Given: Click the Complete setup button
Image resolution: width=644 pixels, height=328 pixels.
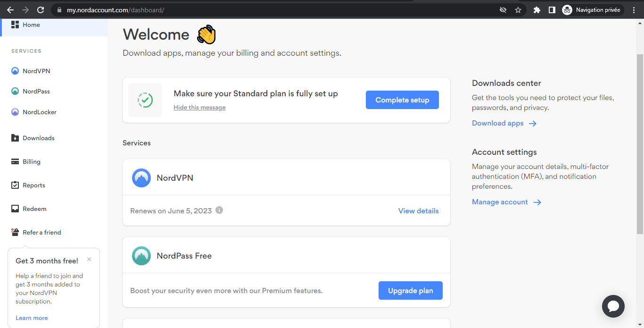Looking at the screenshot, I should coord(402,100).
